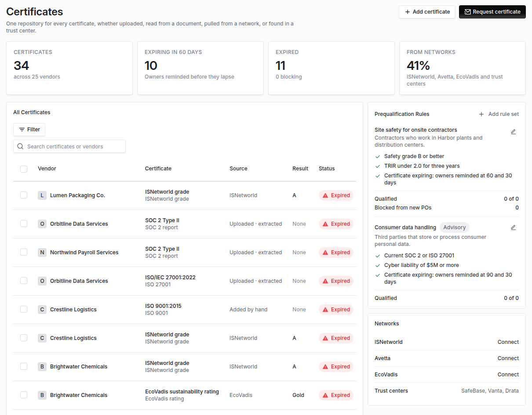Sort table by Vendor column header
This screenshot has height=415, width=532.
[47, 169]
